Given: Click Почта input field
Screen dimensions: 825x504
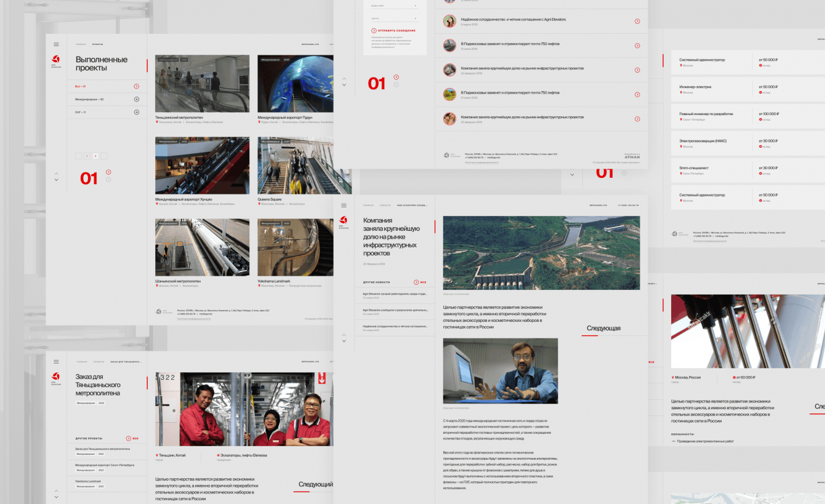Looking at the screenshot, I should [x=394, y=18].
